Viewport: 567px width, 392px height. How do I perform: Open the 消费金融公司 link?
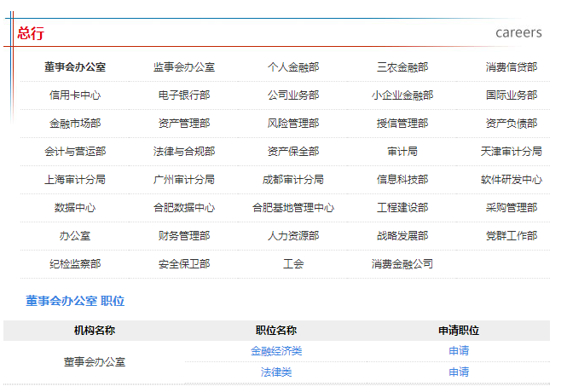click(402, 263)
